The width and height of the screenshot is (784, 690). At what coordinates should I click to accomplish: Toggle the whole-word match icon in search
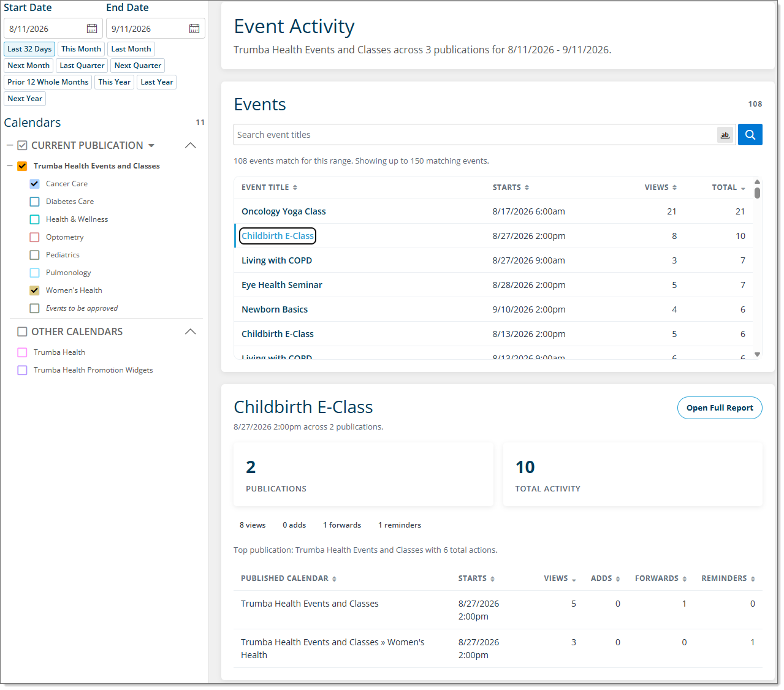coord(725,135)
